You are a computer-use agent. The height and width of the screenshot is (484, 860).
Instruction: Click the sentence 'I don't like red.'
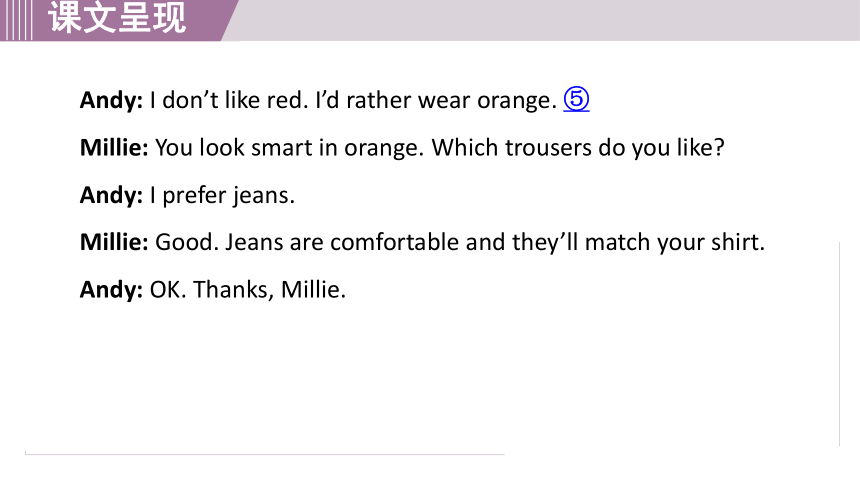[x=229, y=100]
